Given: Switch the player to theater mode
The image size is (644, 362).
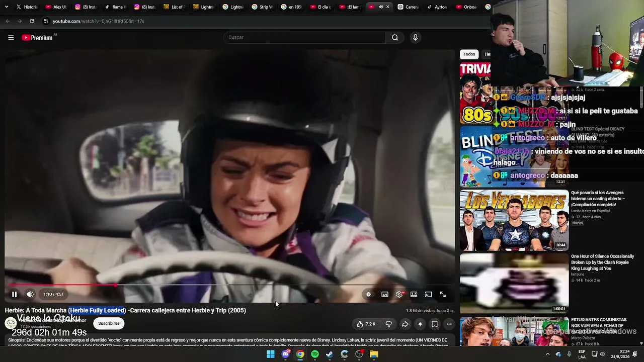Looking at the screenshot, I should coord(414,295).
